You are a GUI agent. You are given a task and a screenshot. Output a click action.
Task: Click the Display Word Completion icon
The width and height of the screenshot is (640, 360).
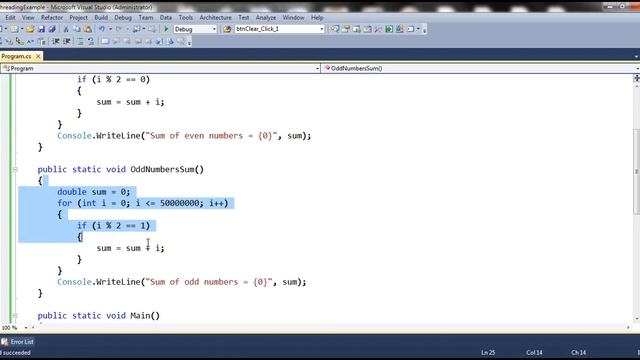[30, 41]
